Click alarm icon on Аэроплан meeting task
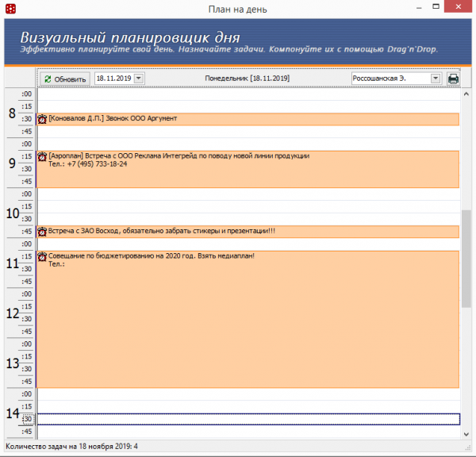Screen dimensions: 476x457 pos(42,156)
